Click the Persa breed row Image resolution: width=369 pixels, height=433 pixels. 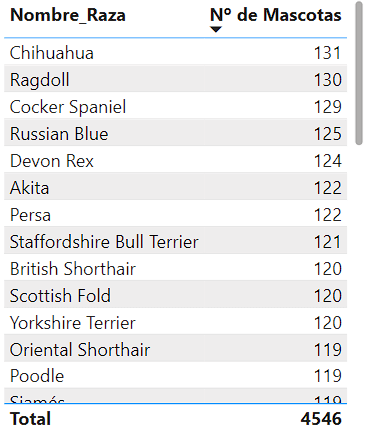175,215
